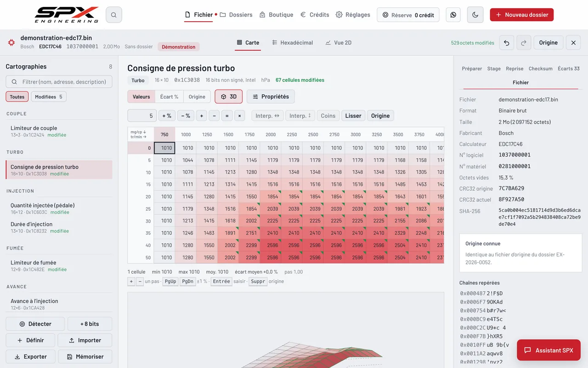This screenshot has width=588, height=368.
Task: Switch to the Vue 2D tab
Action: [x=339, y=43]
